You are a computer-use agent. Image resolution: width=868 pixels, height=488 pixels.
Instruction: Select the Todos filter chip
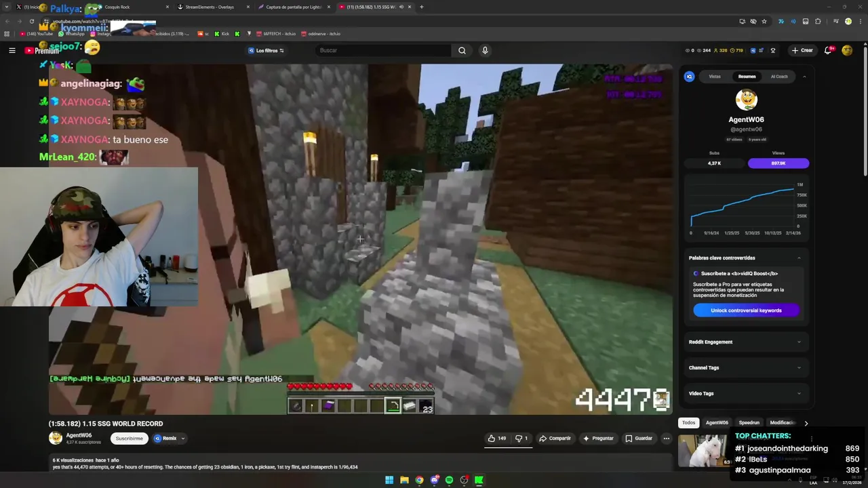click(688, 423)
